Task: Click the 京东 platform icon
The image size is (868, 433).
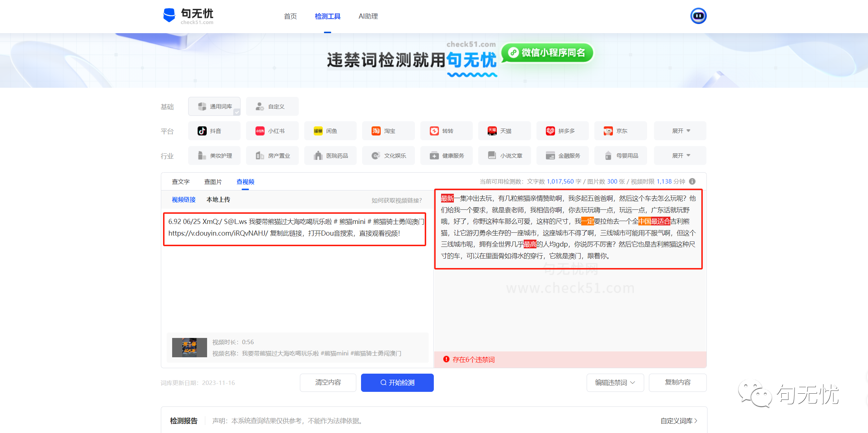Action: coord(608,131)
